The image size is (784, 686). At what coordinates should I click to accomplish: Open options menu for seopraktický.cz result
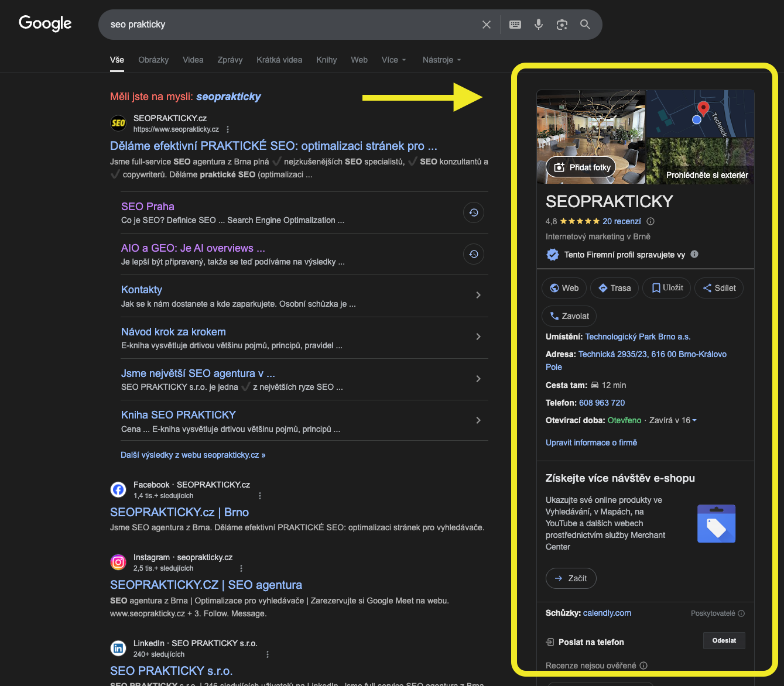[228, 129]
